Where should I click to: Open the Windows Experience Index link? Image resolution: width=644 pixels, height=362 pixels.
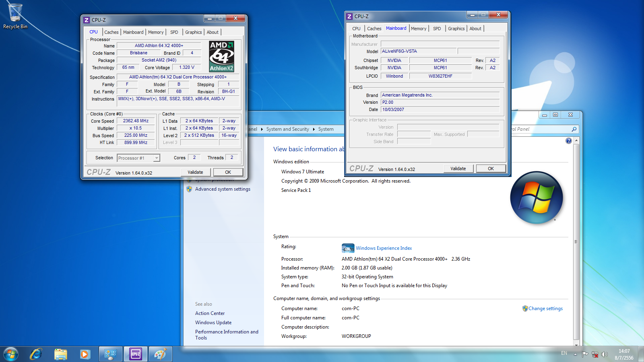click(384, 248)
